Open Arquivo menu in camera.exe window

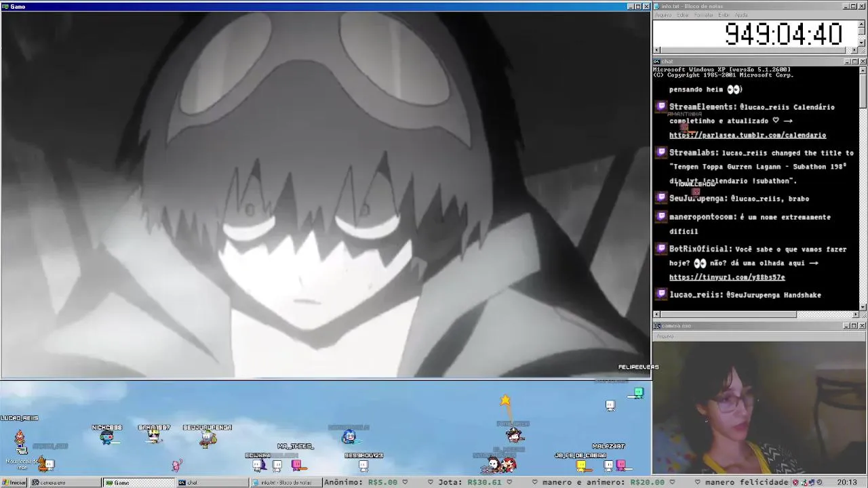(x=665, y=336)
